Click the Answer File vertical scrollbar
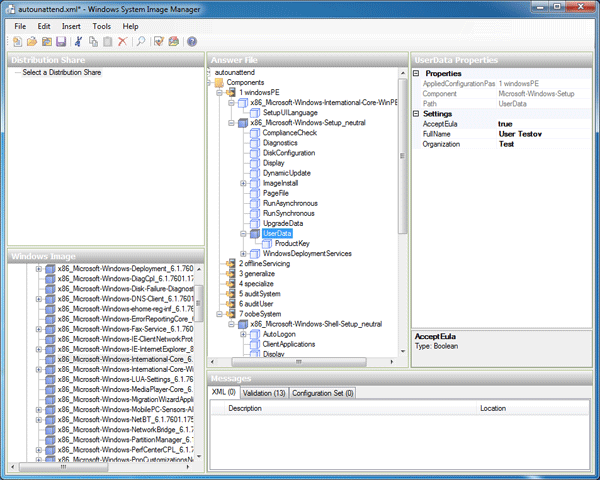This screenshot has height=480, width=600. 403,200
